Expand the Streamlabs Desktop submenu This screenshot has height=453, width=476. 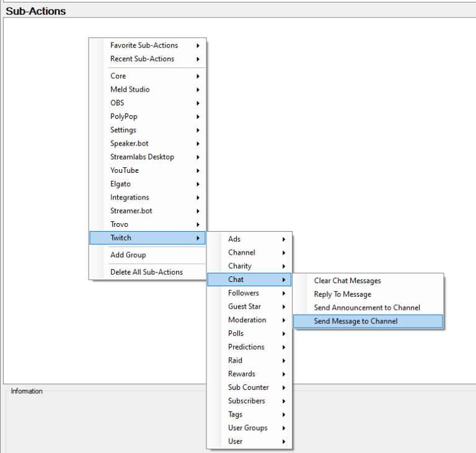142,157
